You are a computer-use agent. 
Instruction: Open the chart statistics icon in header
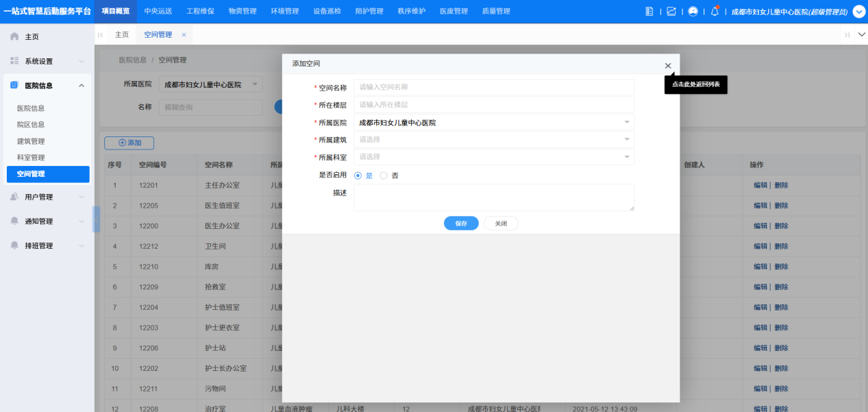tap(671, 12)
